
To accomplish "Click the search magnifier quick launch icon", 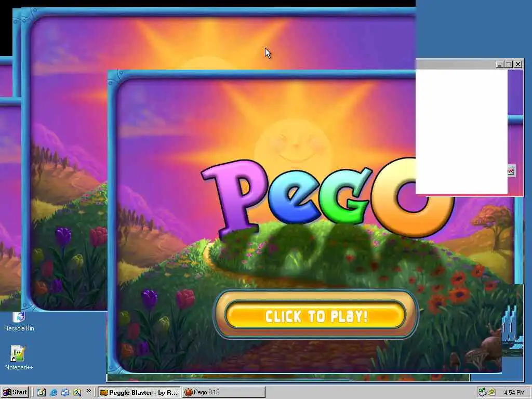I will 77,393.
